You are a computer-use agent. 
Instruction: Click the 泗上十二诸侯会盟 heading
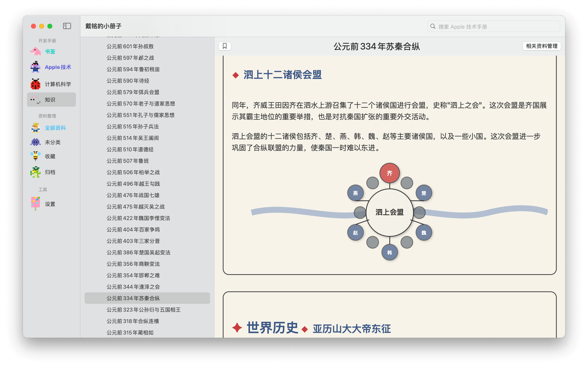[282, 74]
